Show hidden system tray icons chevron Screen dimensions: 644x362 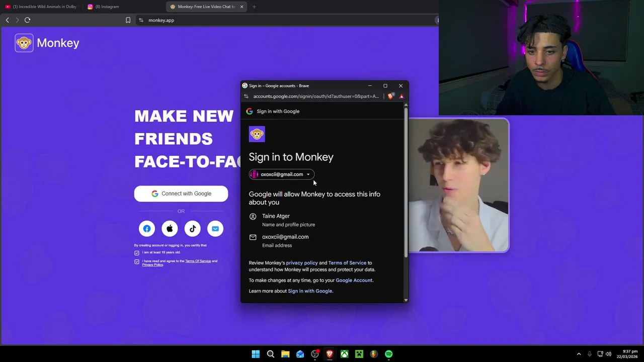[579, 354]
